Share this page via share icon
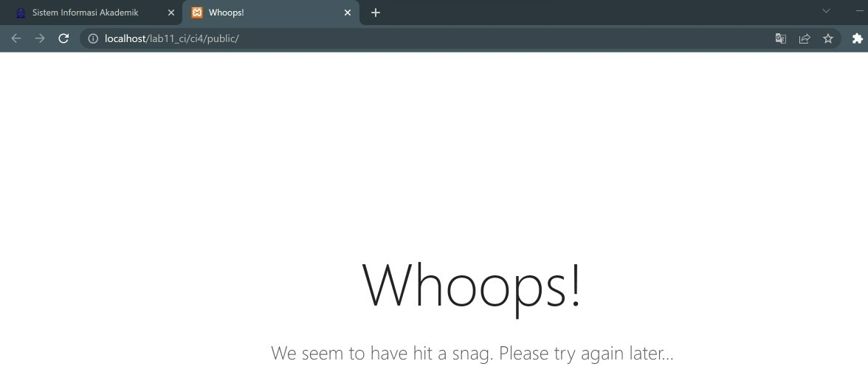Image resolution: width=868 pixels, height=389 pixels. [805, 38]
